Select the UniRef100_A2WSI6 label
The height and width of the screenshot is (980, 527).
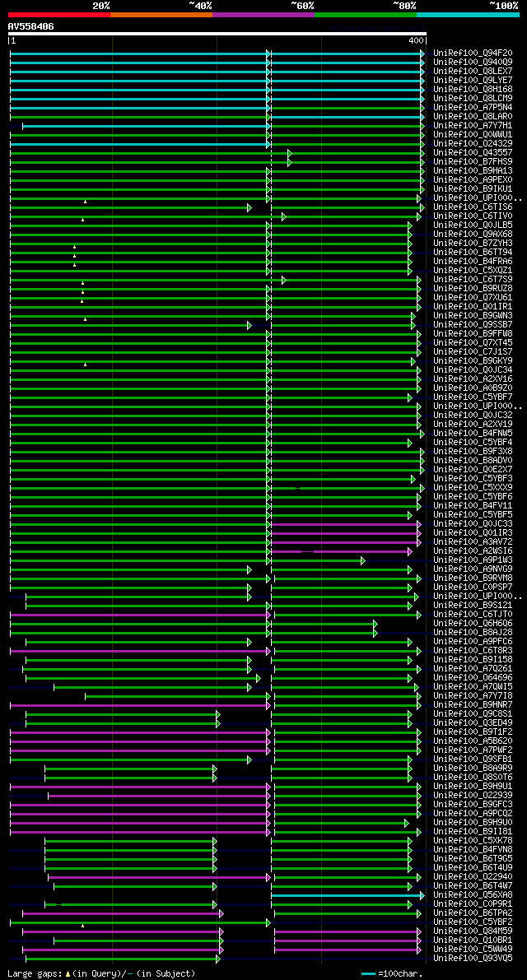473,552
